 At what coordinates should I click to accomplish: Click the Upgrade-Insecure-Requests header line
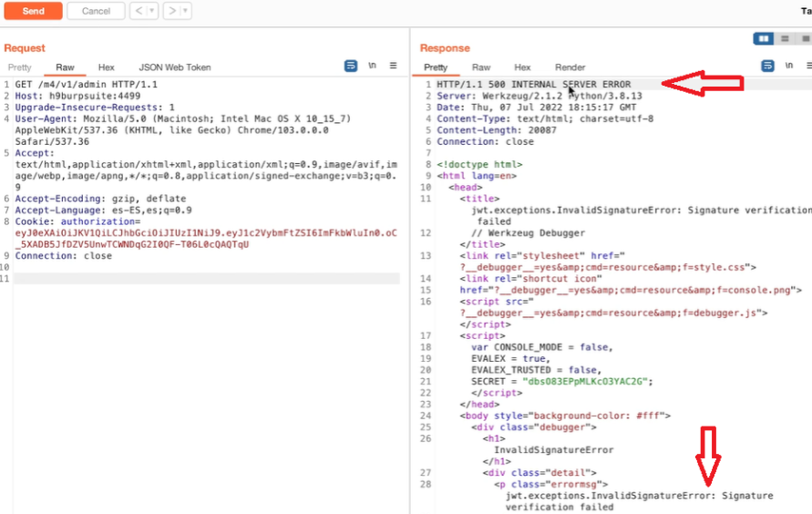click(x=95, y=108)
